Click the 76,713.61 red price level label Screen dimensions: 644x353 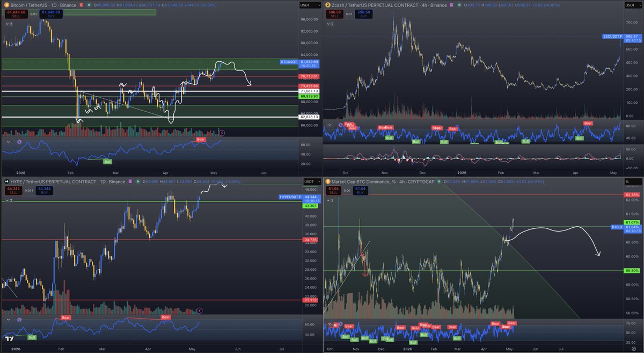[x=309, y=76]
